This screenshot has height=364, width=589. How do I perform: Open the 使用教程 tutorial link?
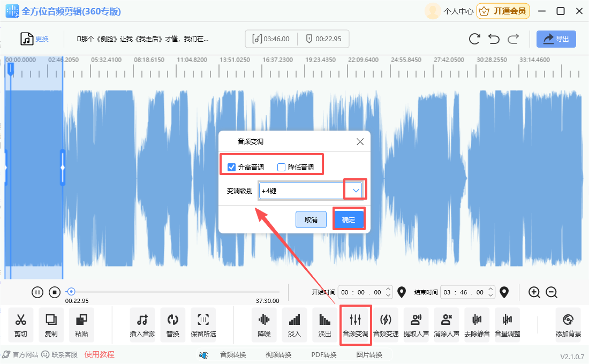tap(99, 354)
